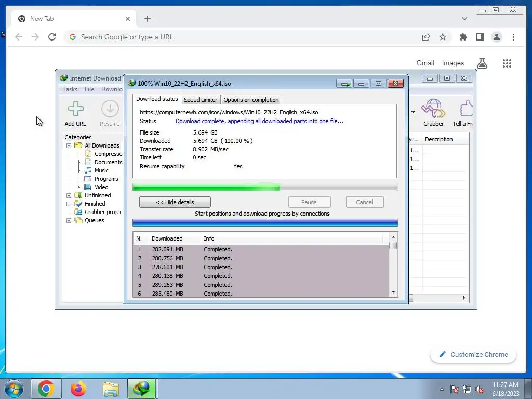This screenshot has height=399, width=532.
Task: Open Google apps grid icon
Action: [x=507, y=63]
